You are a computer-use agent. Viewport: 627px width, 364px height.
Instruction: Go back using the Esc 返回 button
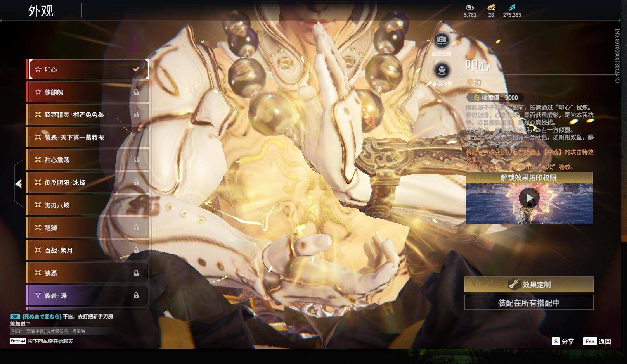[597, 341]
